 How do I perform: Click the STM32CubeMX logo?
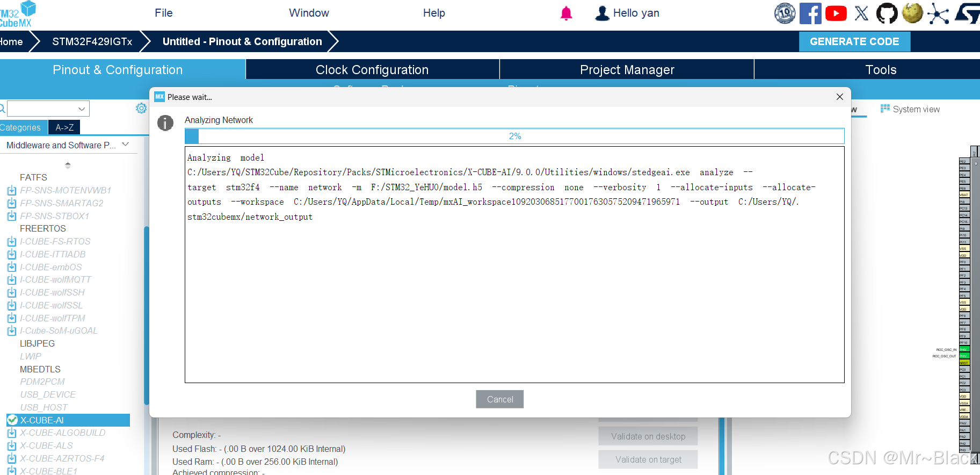[x=18, y=14]
